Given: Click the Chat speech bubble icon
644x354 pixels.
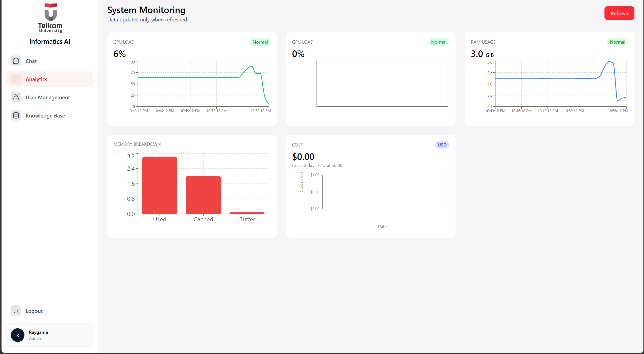Looking at the screenshot, I should click(x=16, y=61).
